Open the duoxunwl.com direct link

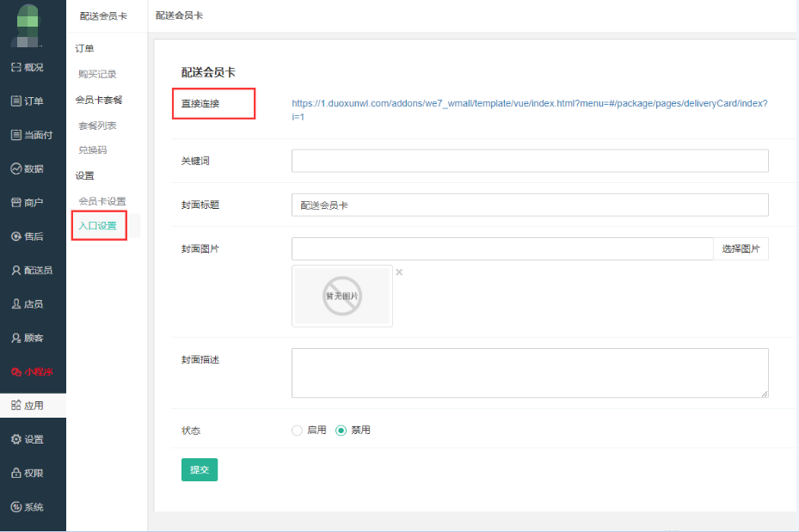530,110
